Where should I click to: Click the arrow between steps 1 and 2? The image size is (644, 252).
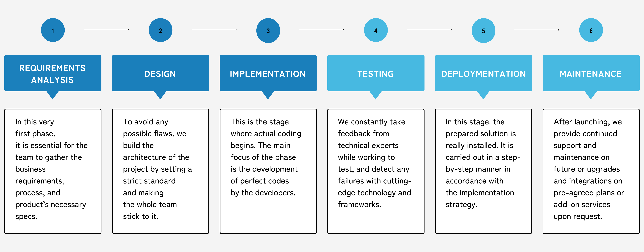coord(106,30)
